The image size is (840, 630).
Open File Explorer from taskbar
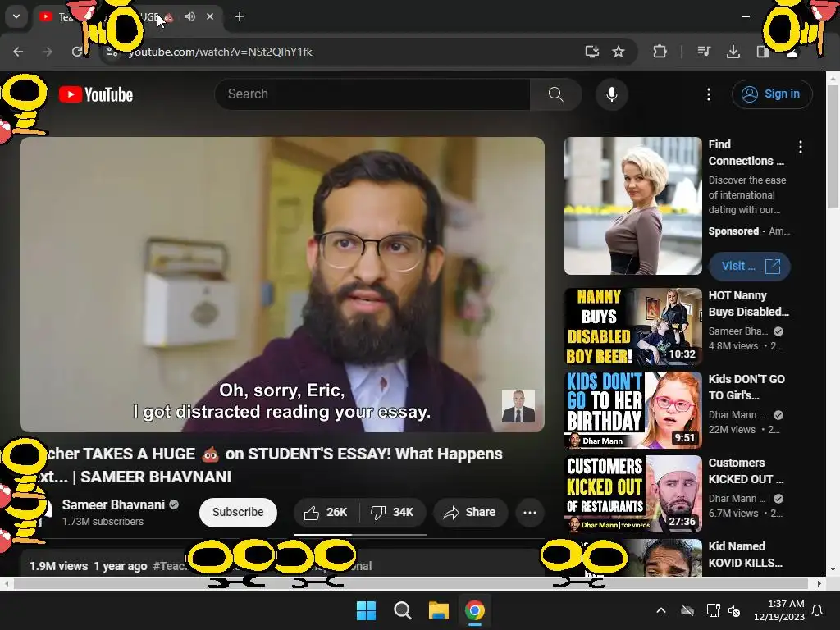[x=438, y=610]
